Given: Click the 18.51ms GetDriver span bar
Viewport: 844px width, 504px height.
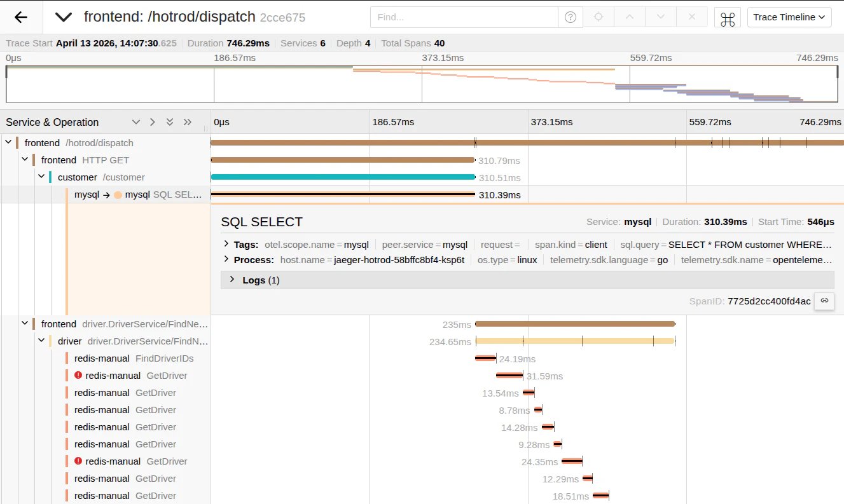Looking at the screenshot, I should point(601,496).
